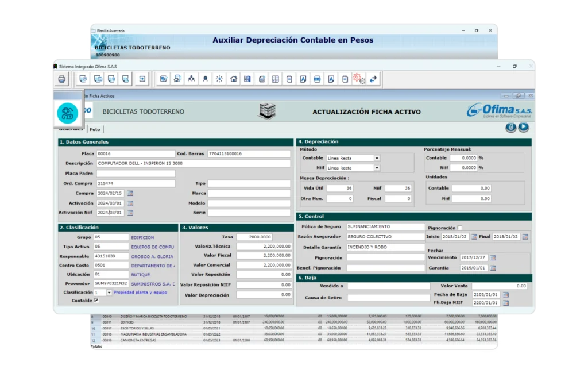The image size is (588, 377).
Task: Open calendar next to Compra date
Action: coord(130,193)
